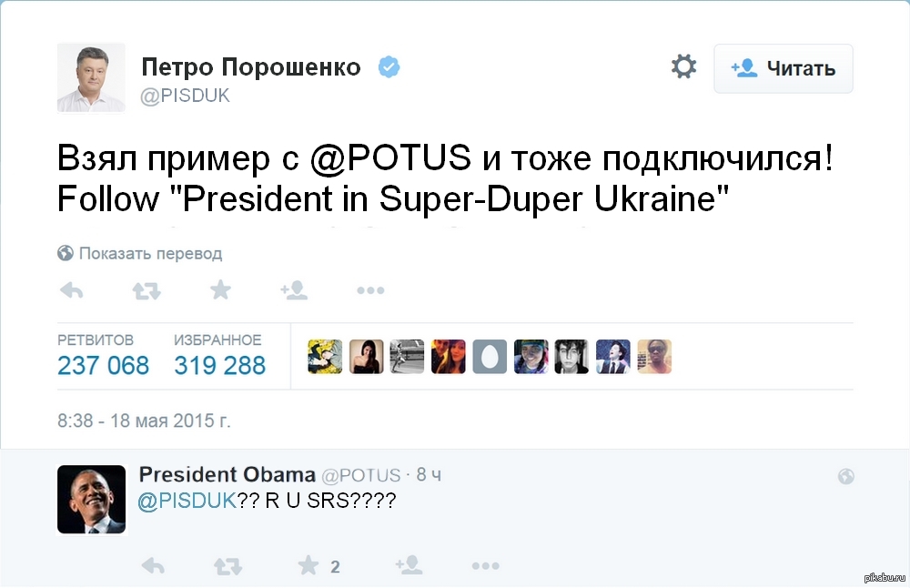910x588 pixels.
Task: Favorite the main tweet with the star
Action: 220,291
